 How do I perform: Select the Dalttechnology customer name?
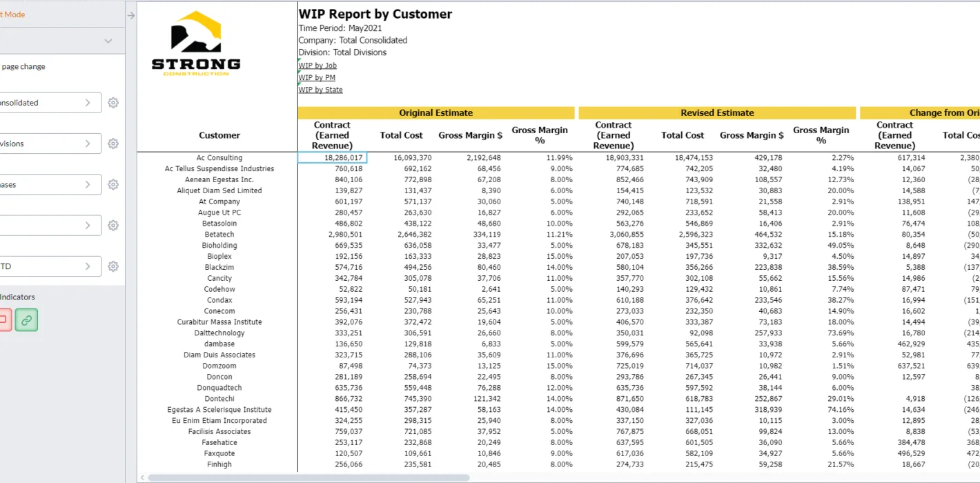click(219, 333)
